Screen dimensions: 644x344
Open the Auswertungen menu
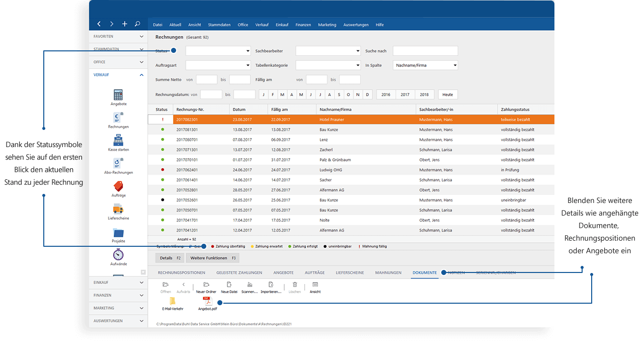point(356,25)
